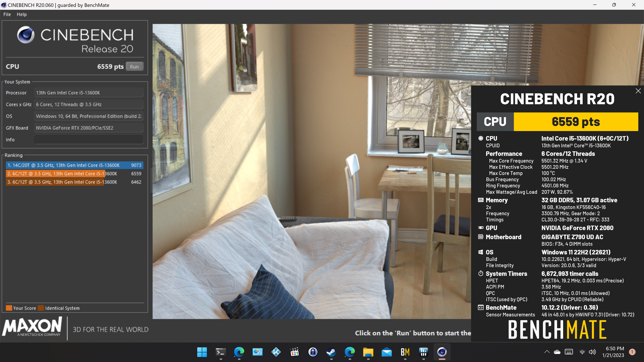The width and height of the screenshot is (644, 362).
Task: Open BenchMate BM taskbar icon
Action: [x=405, y=352]
